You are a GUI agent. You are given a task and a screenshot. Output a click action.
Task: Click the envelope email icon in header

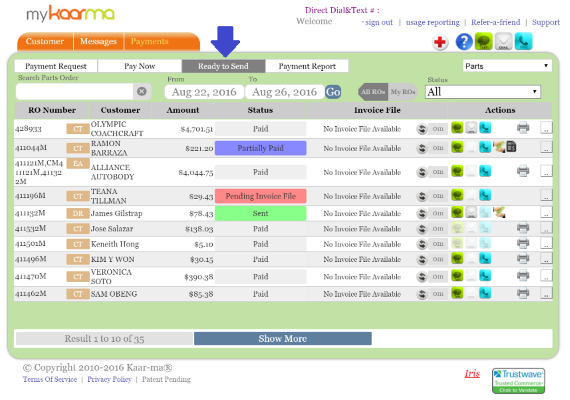503,41
